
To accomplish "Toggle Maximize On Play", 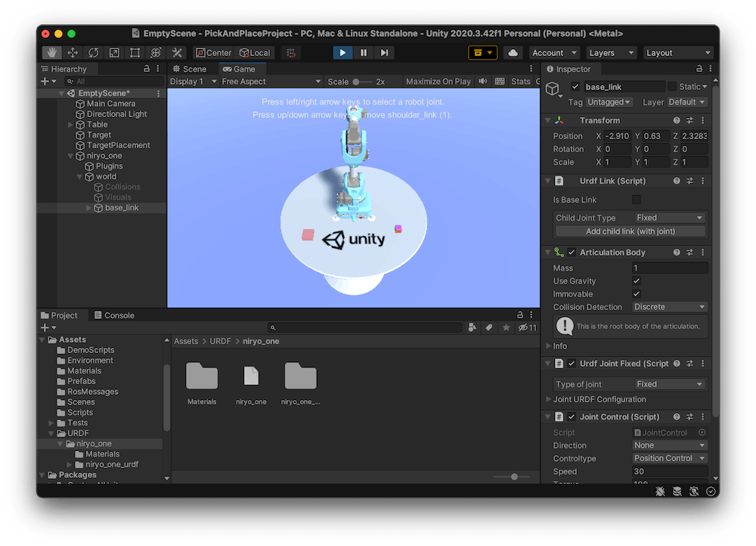I will (x=438, y=82).
